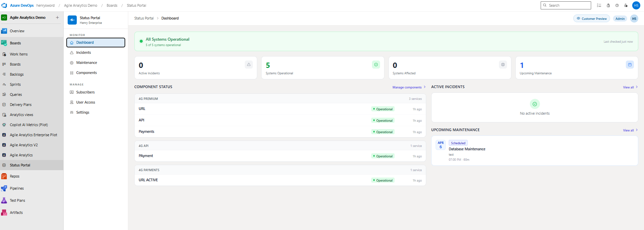Open Agile Analytics V2 in sidebar
644x230 pixels.
coord(32,145)
